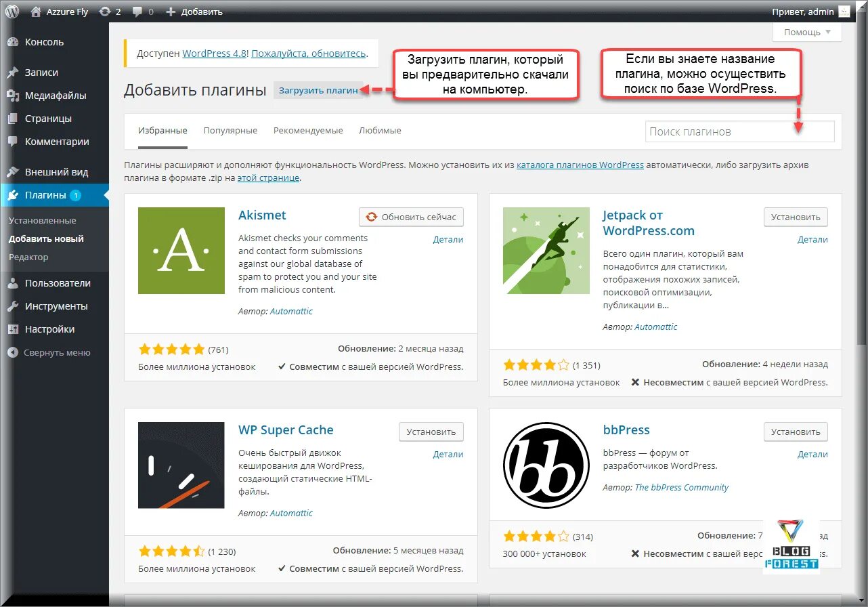Viewport: 868px width, 607px height.
Task: Open Детали link for WP Super Cache
Action: [448, 454]
